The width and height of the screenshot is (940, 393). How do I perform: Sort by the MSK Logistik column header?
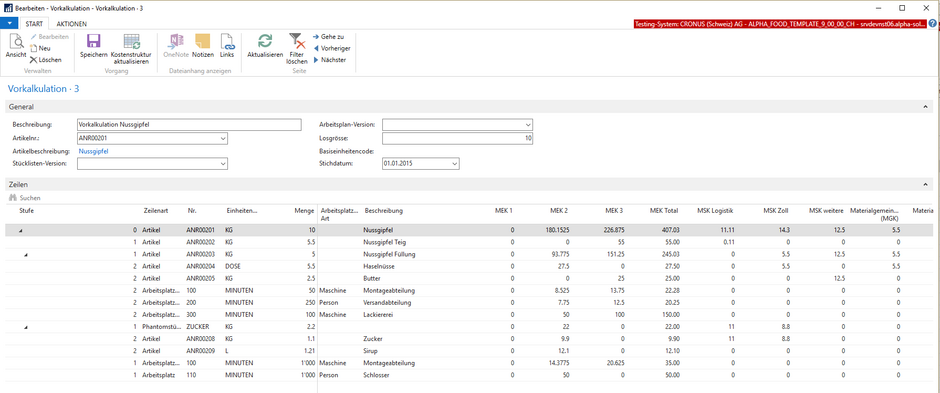(715, 211)
